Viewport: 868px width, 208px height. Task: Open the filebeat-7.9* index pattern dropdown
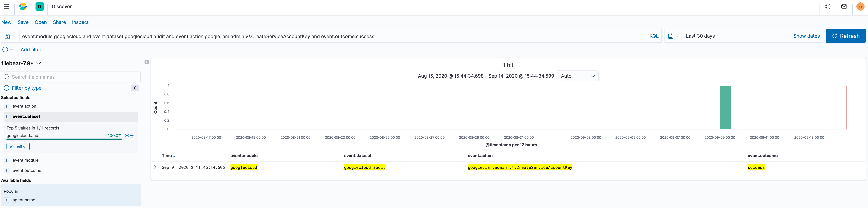click(38, 63)
